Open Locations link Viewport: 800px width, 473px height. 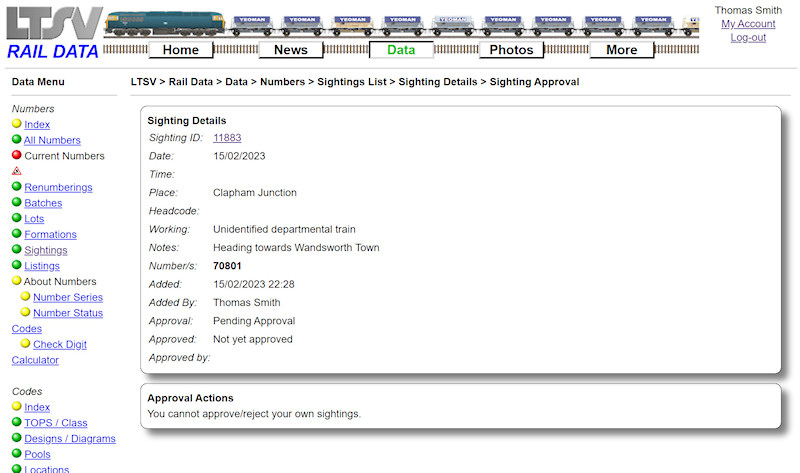(x=46, y=469)
